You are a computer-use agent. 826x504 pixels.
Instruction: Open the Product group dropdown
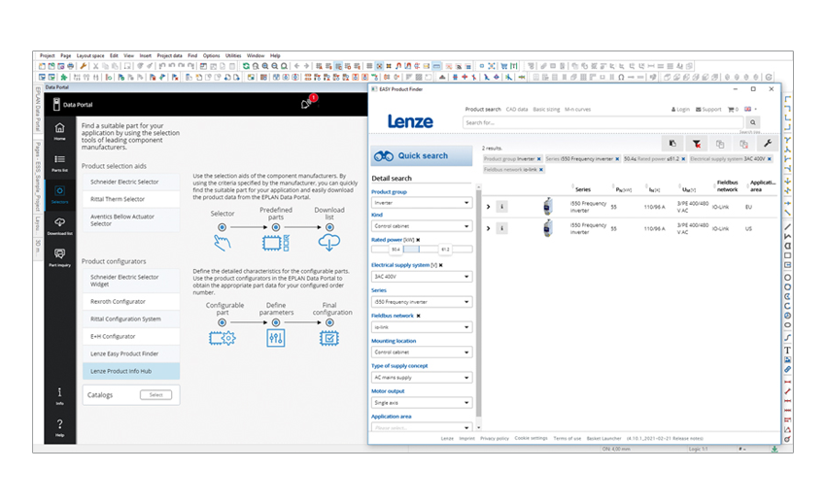tap(422, 203)
